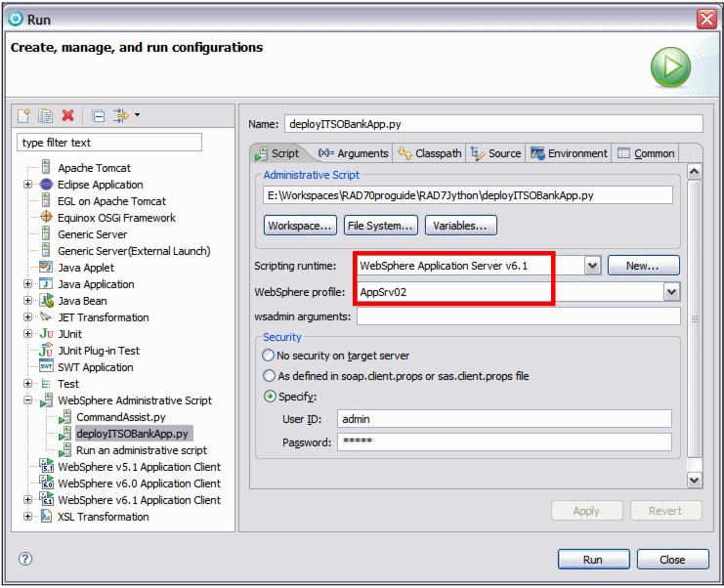
Task: Switch to the Arguments tab
Action: [x=354, y=153]
